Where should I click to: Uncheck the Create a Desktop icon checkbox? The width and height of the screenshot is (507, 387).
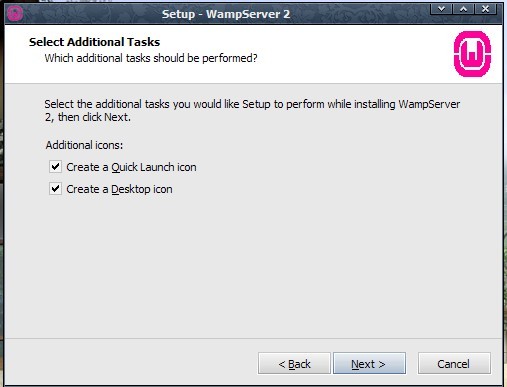click(55, 189)
